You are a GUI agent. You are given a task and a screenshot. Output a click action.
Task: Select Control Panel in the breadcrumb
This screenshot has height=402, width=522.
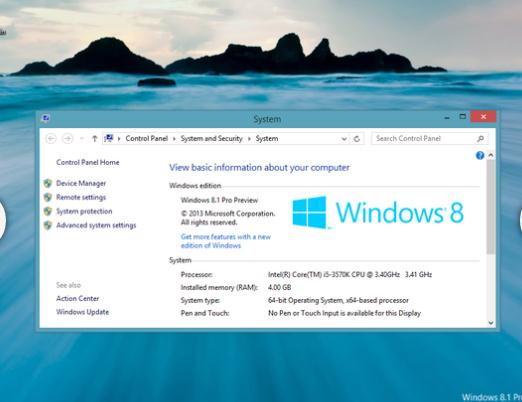146,138
